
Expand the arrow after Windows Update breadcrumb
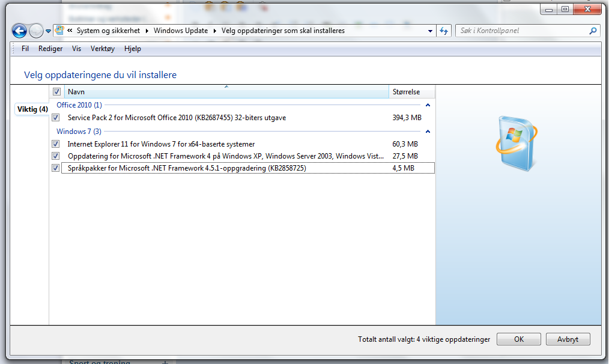[x=215, y=31]
